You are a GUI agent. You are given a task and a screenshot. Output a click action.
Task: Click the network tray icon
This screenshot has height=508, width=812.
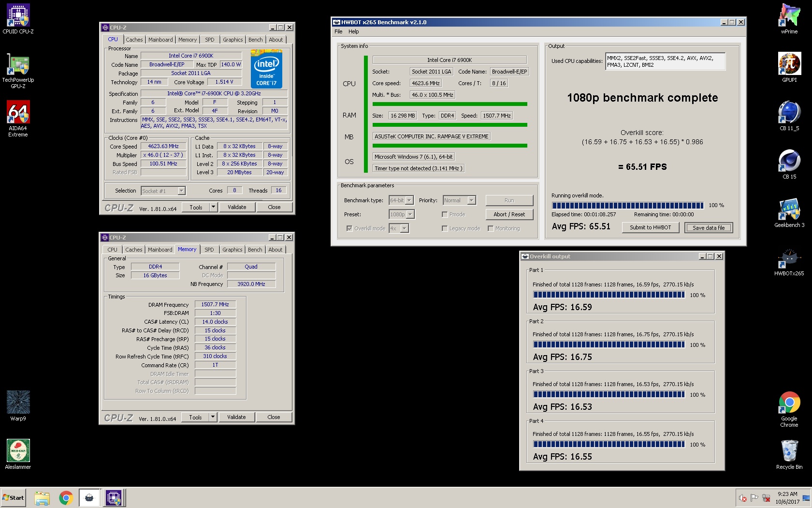(x=766, y=498)
